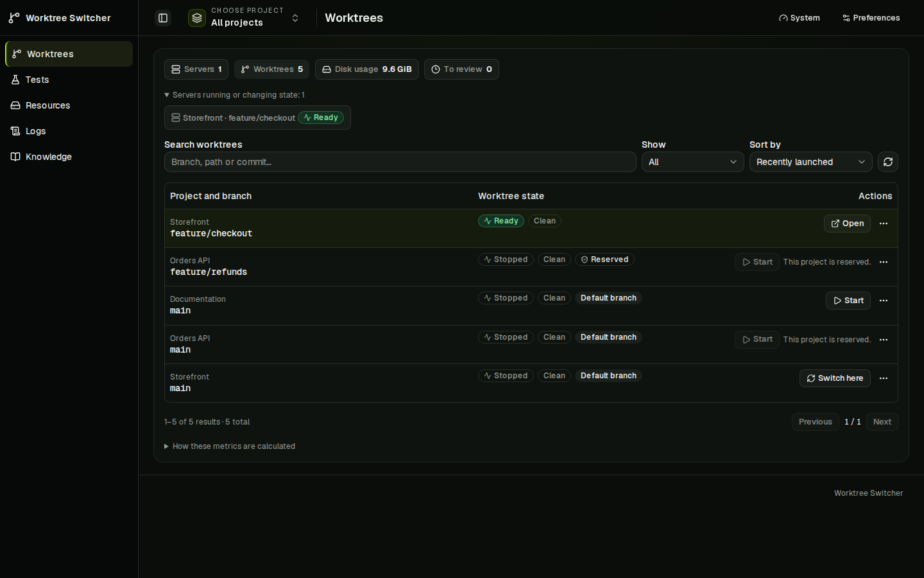Click the Storefront feature/checkout Ready server chip

(257, 118)
